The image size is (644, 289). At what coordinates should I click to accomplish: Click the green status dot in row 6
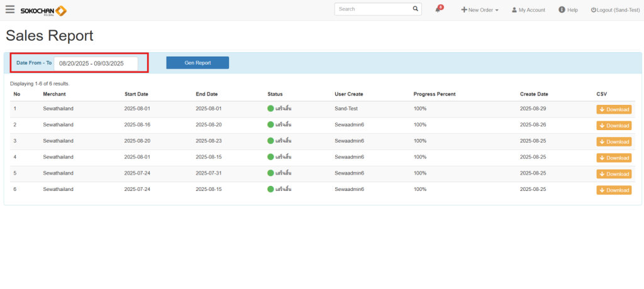coord(270,189)
